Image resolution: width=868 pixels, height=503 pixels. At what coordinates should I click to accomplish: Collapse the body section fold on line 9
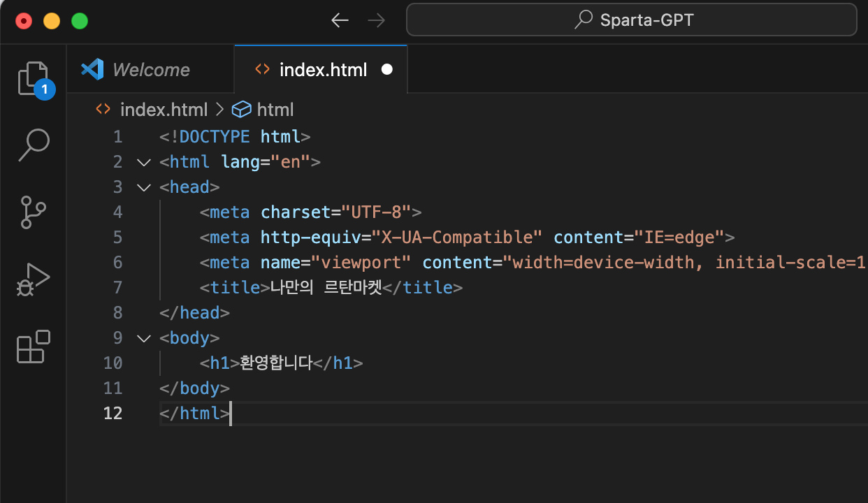click(144, 338)
